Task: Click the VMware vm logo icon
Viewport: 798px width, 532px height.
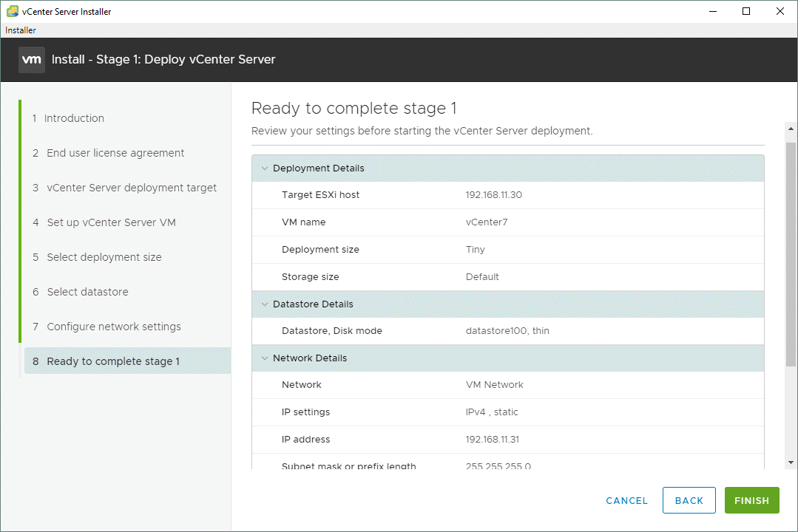Action: coord(31,60)
